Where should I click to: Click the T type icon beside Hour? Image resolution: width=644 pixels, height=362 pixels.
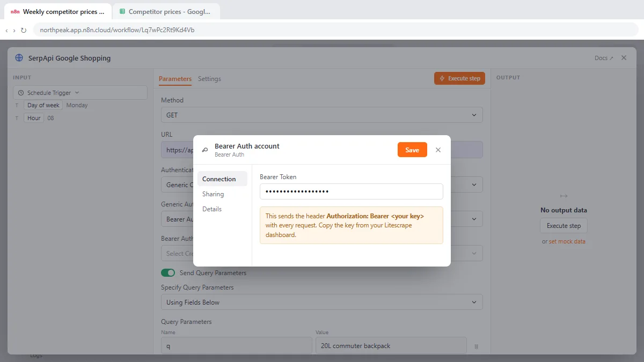point(17,118)
